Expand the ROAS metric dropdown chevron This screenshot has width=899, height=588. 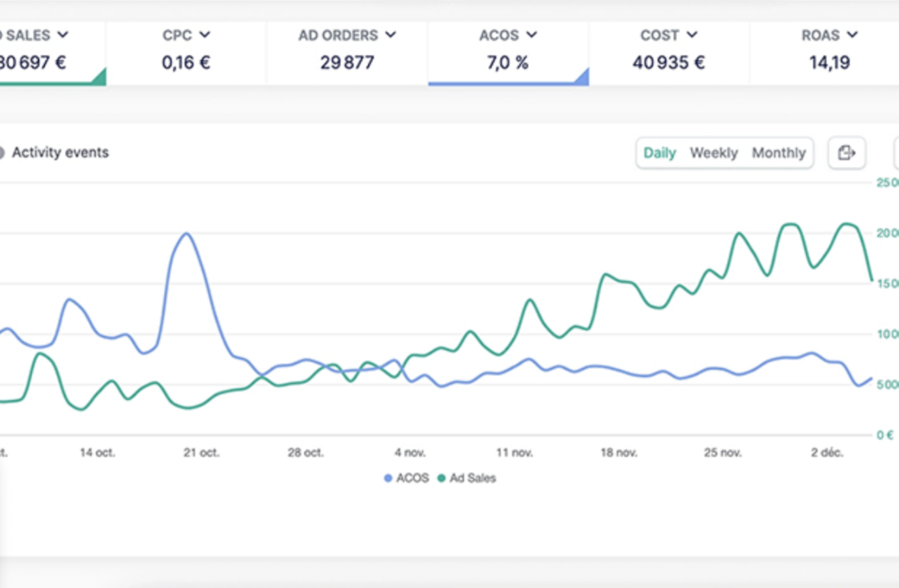(x=852, y=35)
